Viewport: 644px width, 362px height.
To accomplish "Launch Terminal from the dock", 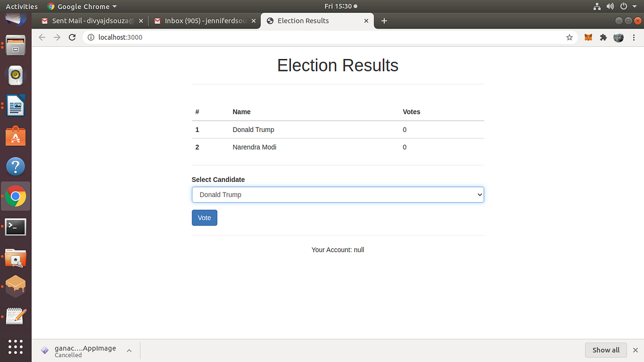I will pos(16,227).
